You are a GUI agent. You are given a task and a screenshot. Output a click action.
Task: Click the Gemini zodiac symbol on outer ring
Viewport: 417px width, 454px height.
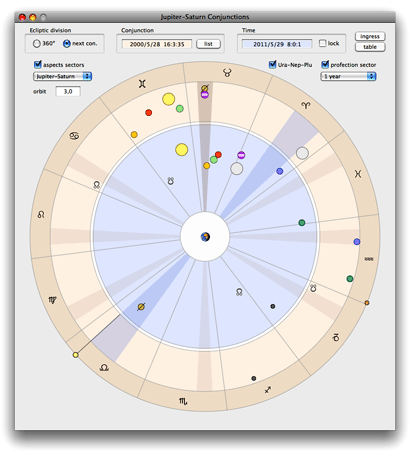point(142,84)
